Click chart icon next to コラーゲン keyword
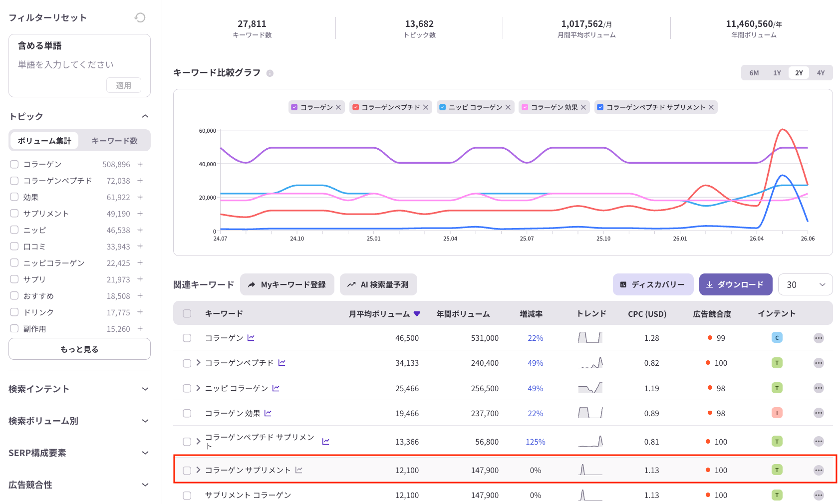 (x=251, y=338)
